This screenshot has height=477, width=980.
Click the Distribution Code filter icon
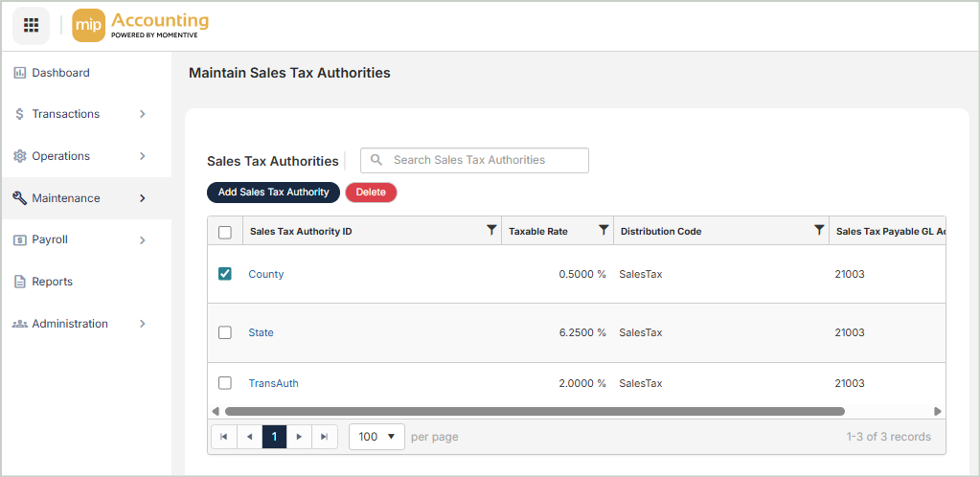point(819,230)
